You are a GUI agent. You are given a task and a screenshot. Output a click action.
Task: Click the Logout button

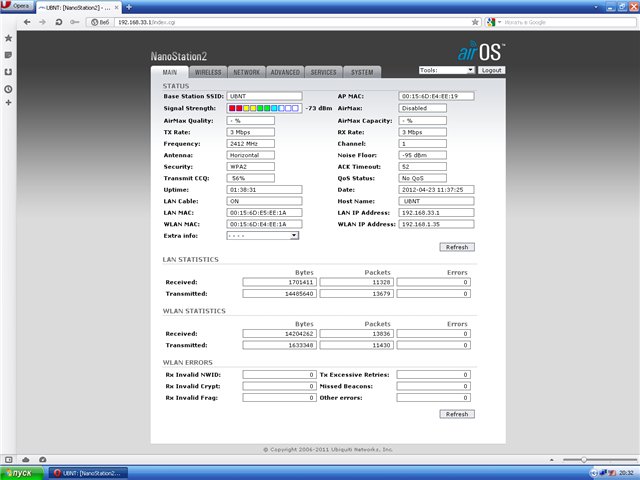click(x=491, y=70)
